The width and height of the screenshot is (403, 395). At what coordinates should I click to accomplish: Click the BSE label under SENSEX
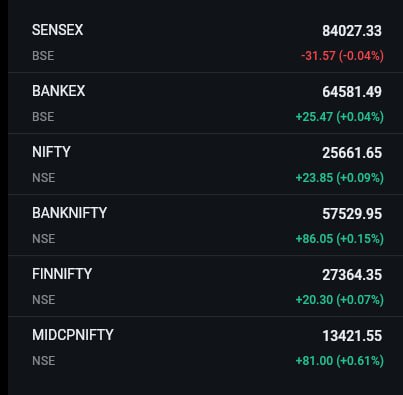pyautogui.click(x=43, y=56)
